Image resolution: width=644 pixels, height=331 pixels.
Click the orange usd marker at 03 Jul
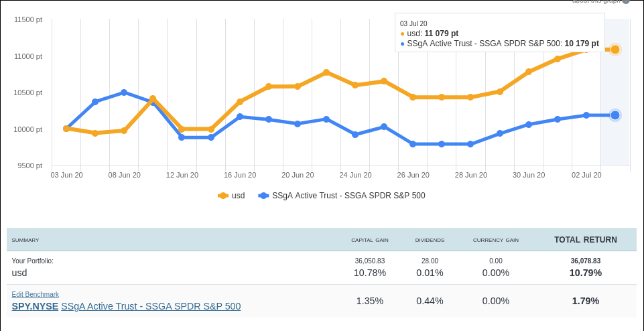point(615,50)
